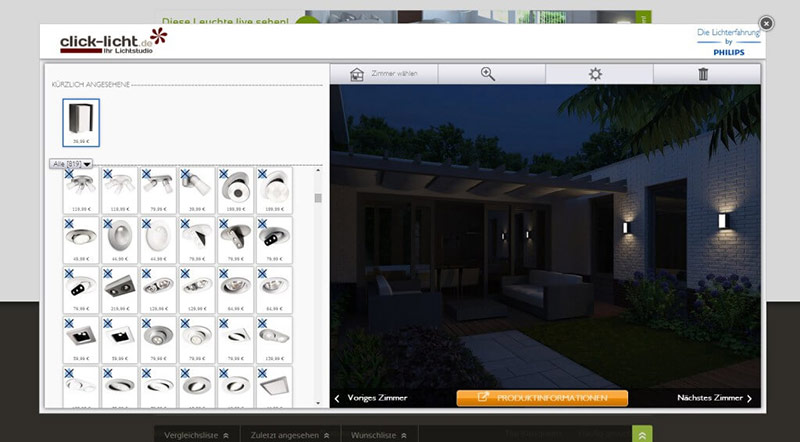Click the trash bin delete icon
The image size is (800, 442).
pyautogui.click(x=703, y=74)
